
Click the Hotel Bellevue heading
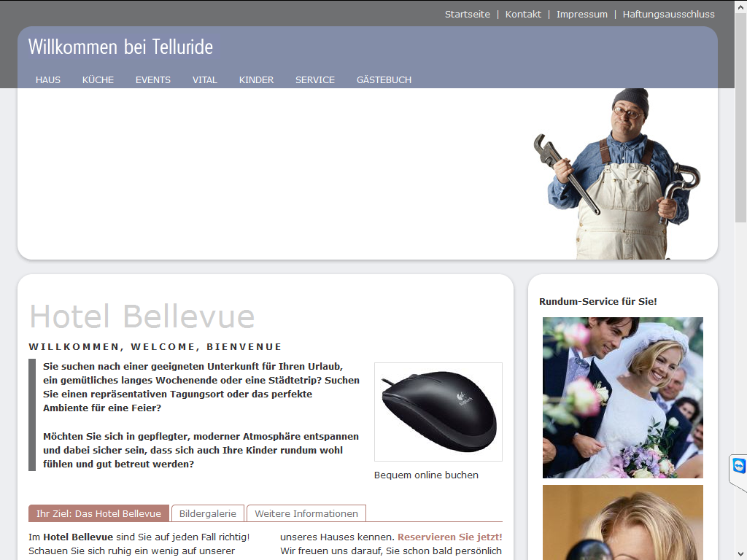[142, 316]
